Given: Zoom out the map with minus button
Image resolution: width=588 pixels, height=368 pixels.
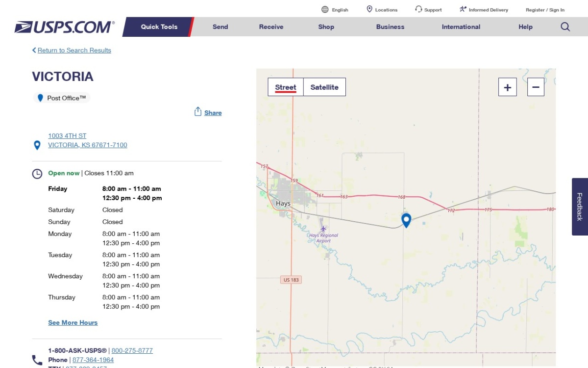Looking at the screenshot, I should point(536,87).
